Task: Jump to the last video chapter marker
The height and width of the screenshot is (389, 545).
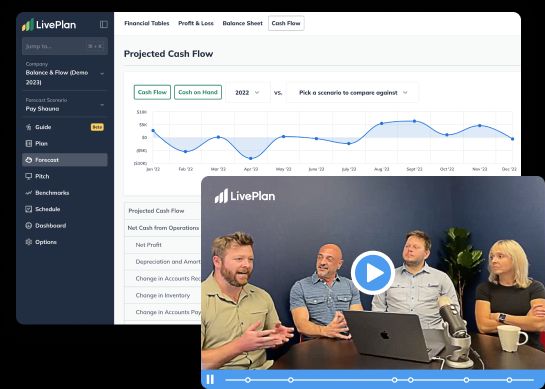Action: click(509, 380)
